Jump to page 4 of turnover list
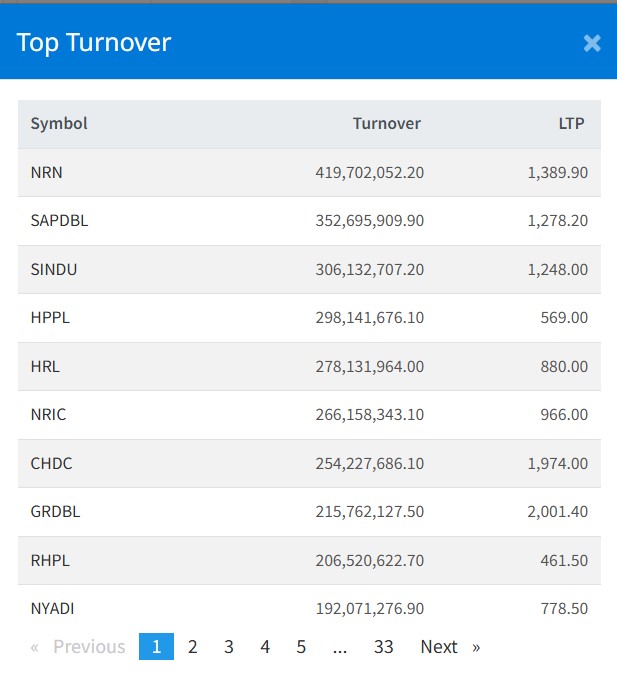This screenshot has width=617, height=699. [x=265, y=647]
